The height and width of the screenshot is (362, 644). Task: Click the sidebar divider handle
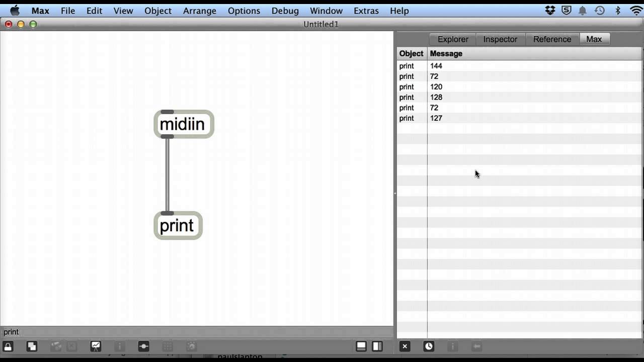[395, 193]
